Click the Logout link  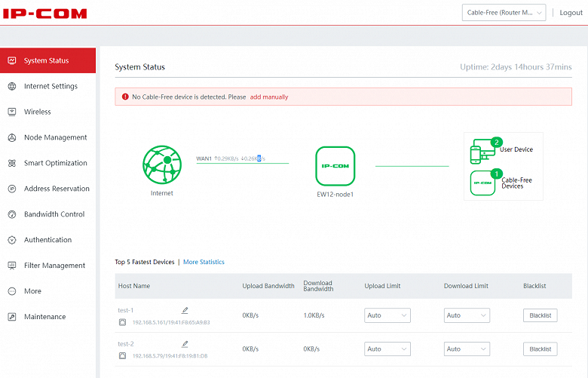pos(571,13)
